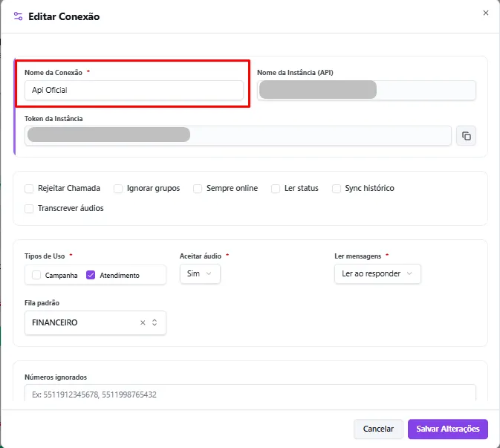Image resolution: width=500 pixels, height=448 pixels.
Task: Select the Token da Instância field
Action: [238, 136]
